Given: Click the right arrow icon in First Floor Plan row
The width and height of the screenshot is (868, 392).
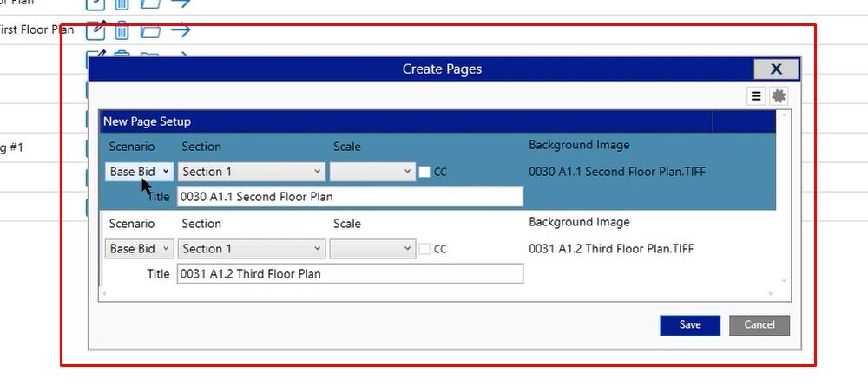Looking at the screenshot, I should (x=181, y=29).
